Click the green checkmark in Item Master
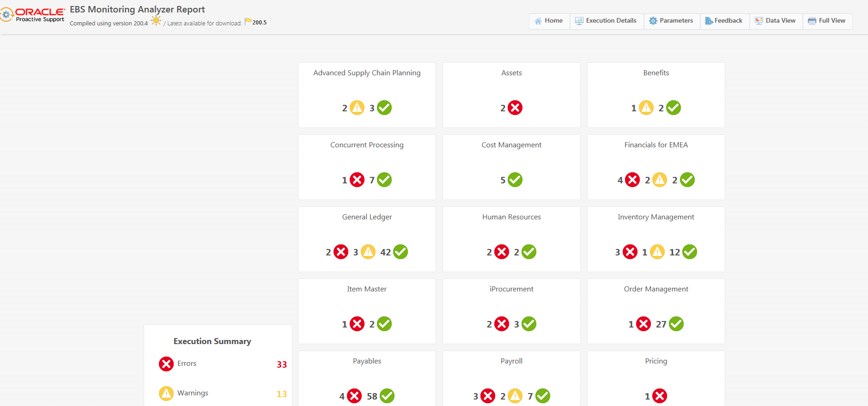This screenshot has height=406, width=868. pyautogui.click(x=384, y=324)
